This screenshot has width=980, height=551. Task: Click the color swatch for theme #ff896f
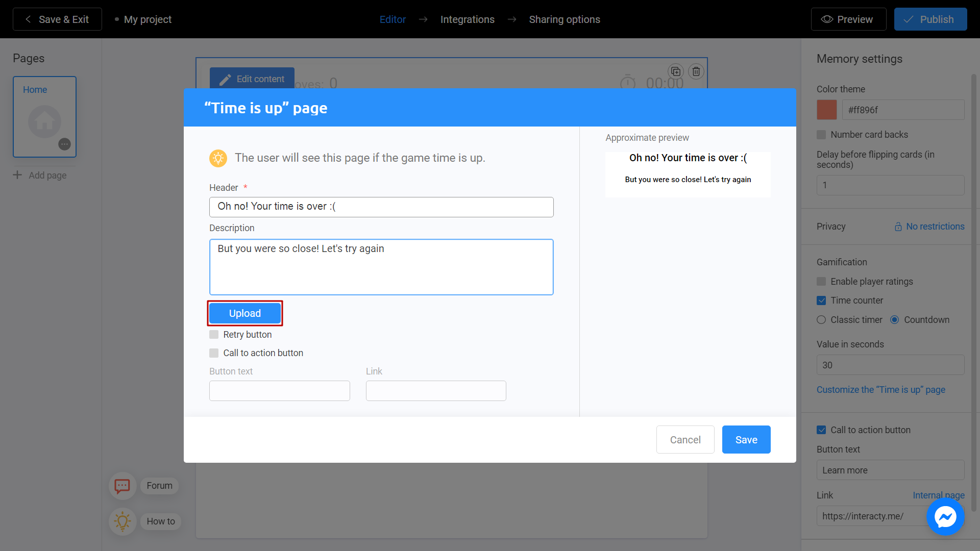[x=826, y=110]
